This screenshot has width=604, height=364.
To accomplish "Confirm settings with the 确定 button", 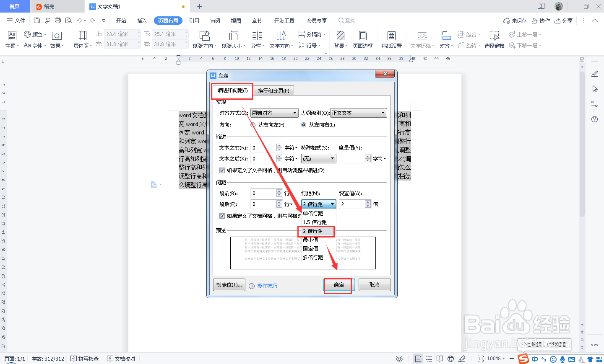I will (x=338, y=285).
